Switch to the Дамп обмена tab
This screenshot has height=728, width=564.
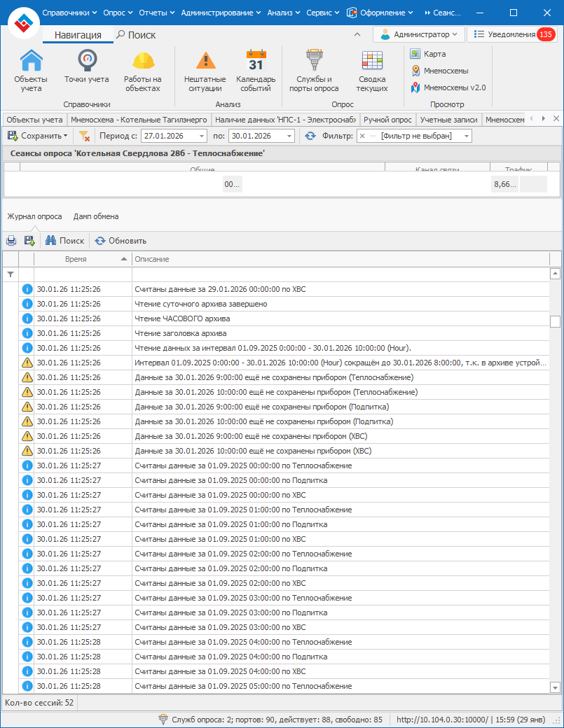pos(96,216)
